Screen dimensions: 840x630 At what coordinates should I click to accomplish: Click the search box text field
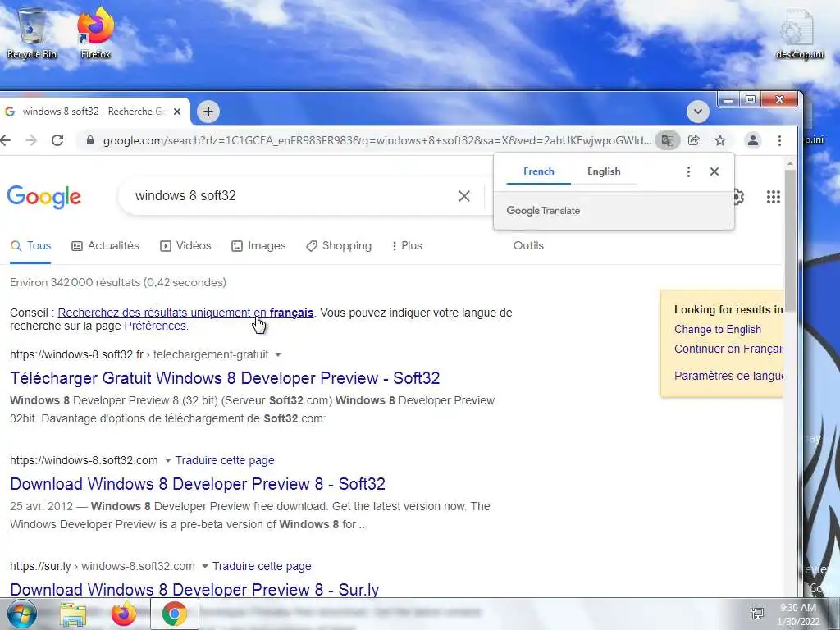point(290,195)
